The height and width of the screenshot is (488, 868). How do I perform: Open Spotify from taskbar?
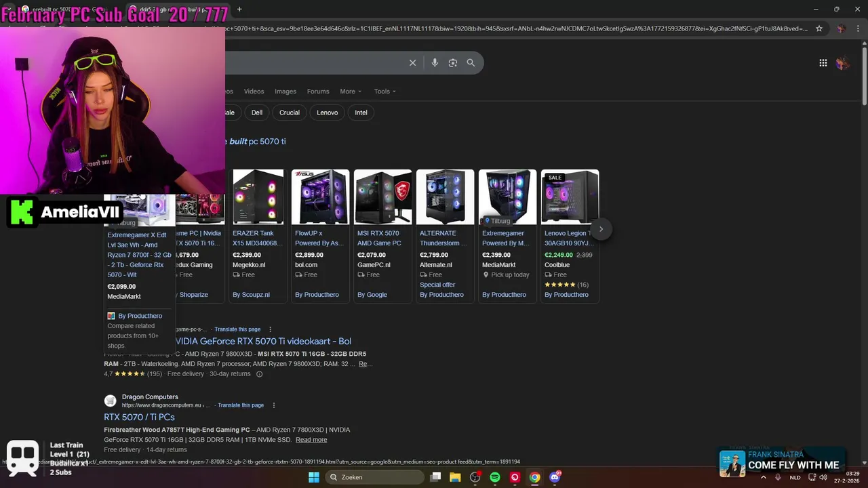click(x=495, y=477)
